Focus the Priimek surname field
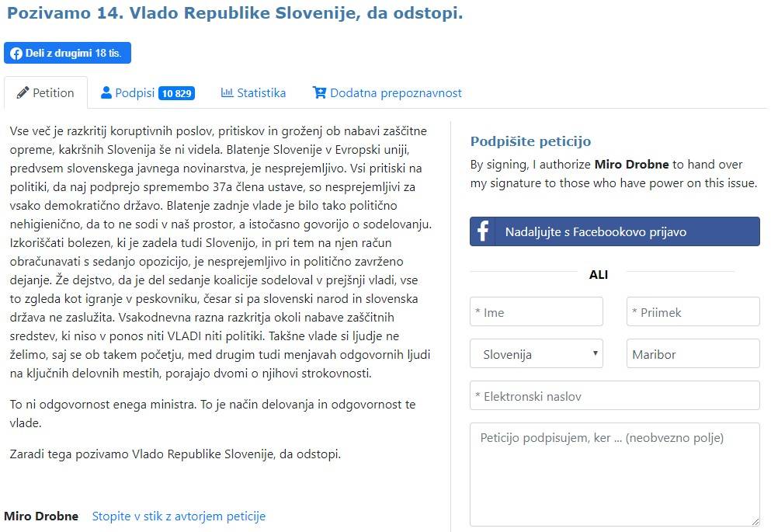This screenshot has height=532, width=771. click(693, 312)
